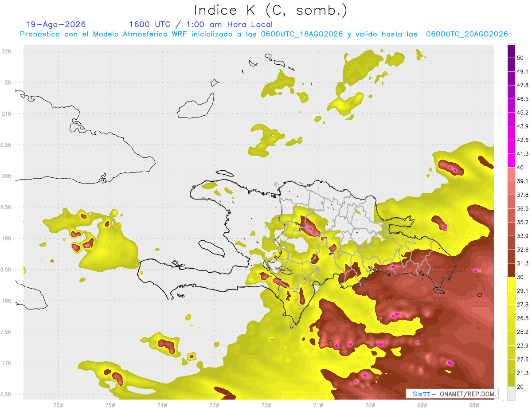Click the colorbar value '20' at the bottom
532x411 pixels.
pos(521,387)
